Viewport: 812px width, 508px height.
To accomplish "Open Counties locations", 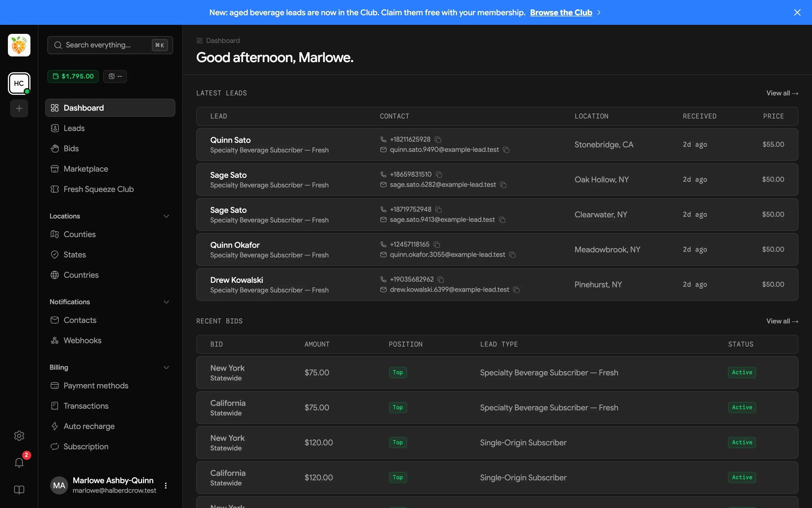I will point(110,234).
